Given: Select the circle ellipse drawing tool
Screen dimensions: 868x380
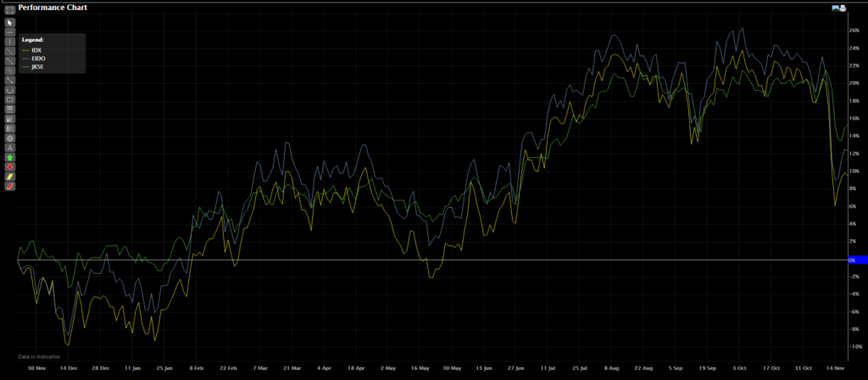Looking at the screenshot, I should pos(9,137).
